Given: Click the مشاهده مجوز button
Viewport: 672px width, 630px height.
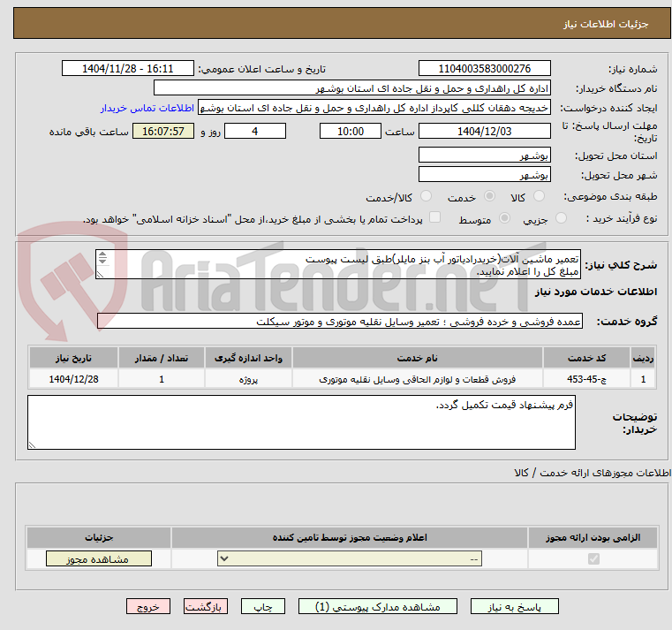Looking at the screenshot, I should click(99, 558).
